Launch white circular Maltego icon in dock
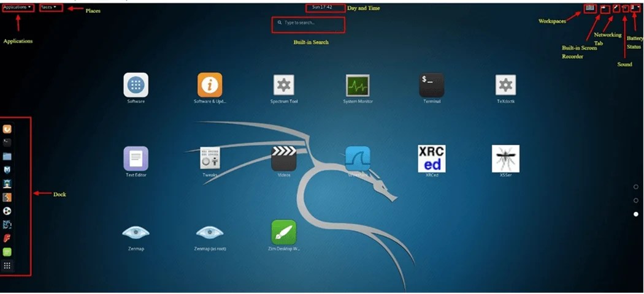Screen dimensions: 644x294 [x=7, y=211]
